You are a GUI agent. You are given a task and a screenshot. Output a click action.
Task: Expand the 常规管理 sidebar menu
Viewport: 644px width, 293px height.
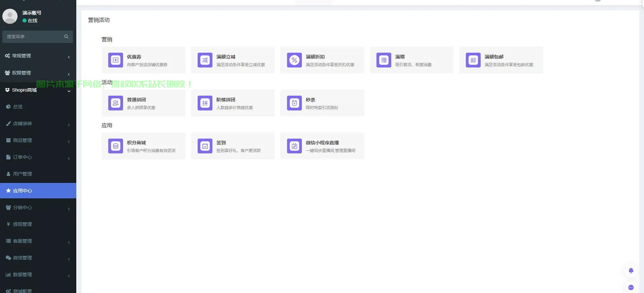point(38,56)
